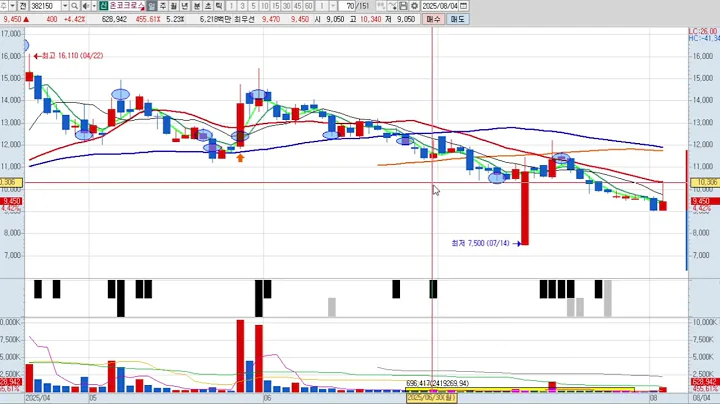Click the 최저 7,500 (07/14) label
The width and height of the screenshot is (720, 404).
tap(480, 243)
